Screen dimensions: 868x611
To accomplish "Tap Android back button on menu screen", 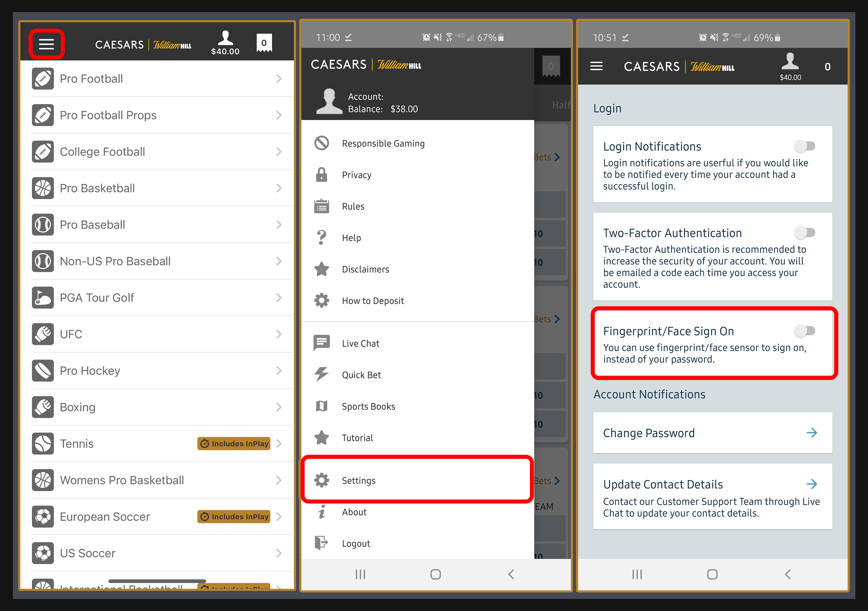I will point(511,574).
